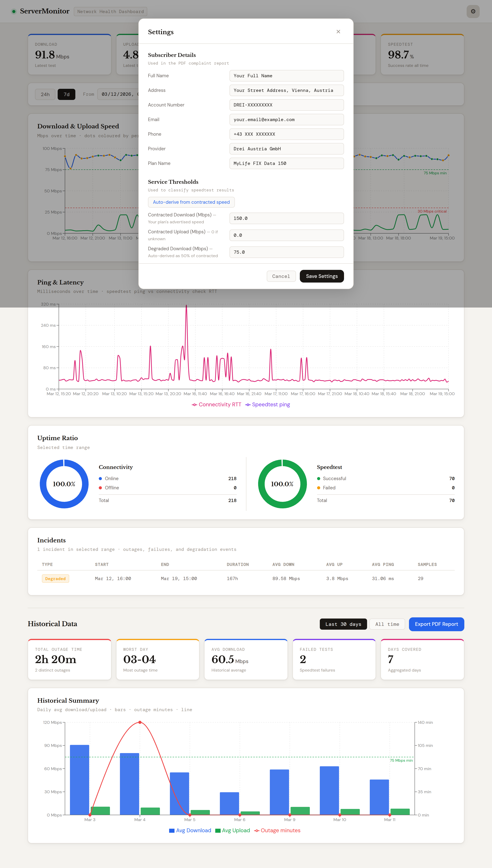
Task: Toggle the Avg Upload legend entry
Action: [x=233, y=830]
